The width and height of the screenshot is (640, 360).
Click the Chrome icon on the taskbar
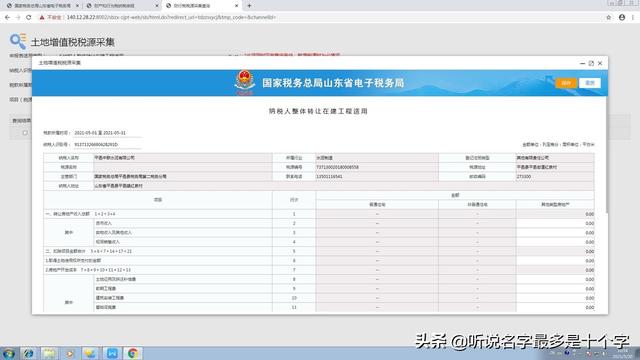[x=132, y=353]
